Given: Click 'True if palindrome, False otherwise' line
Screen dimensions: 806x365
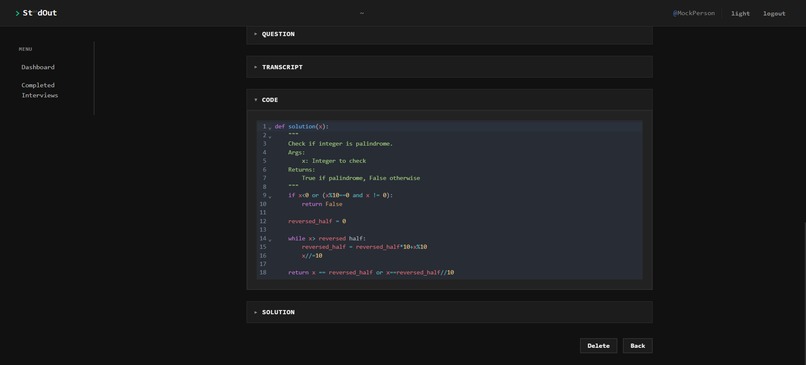Looking at the screenshot, I should (x=361, y=178).
